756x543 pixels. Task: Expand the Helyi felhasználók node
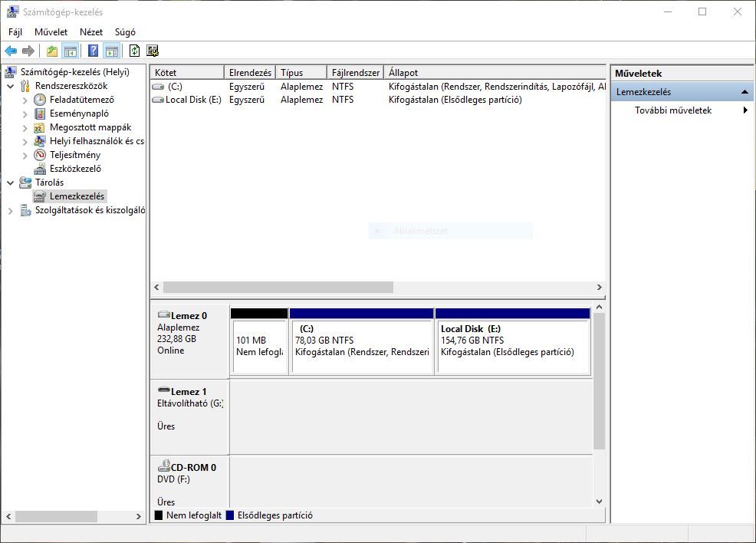click(x=25, y=142)
